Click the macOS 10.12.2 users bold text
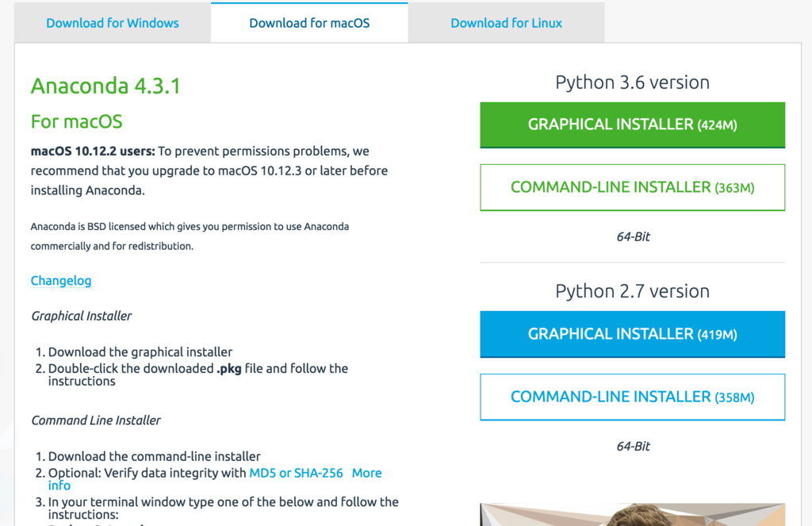Screen dimensions: 812x526 (93, 152)
